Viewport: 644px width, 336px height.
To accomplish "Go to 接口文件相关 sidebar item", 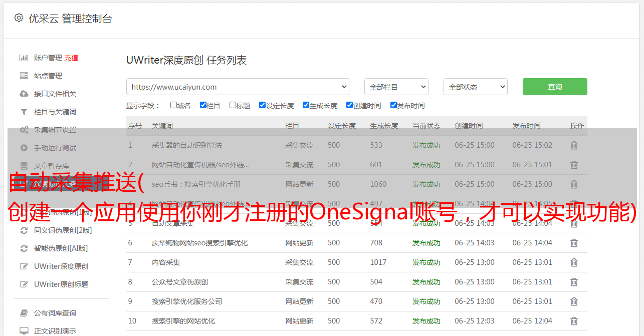I will [55, 94].
